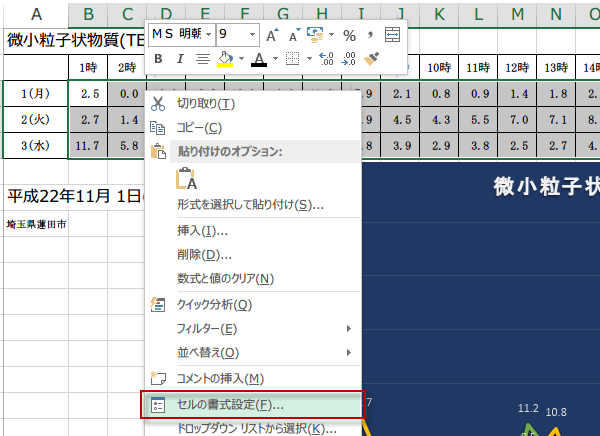Select column A header
This screenshot has height=436, width=600.
point(36,15)
